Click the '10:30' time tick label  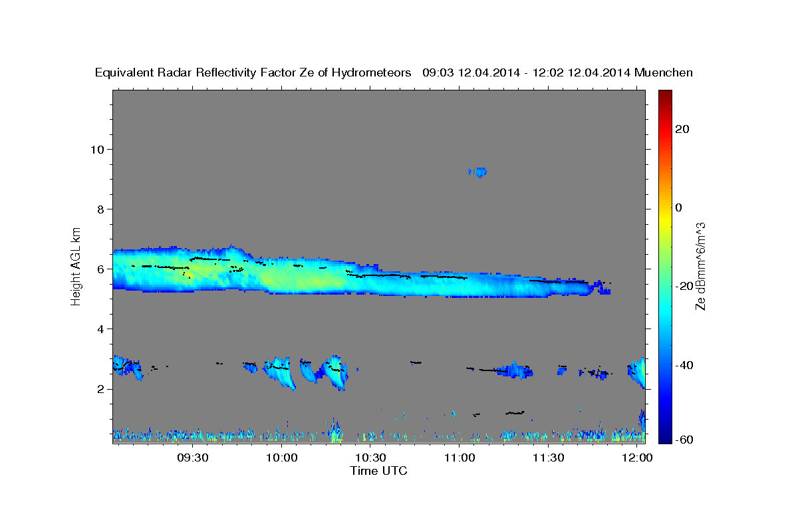pos(370,458)
